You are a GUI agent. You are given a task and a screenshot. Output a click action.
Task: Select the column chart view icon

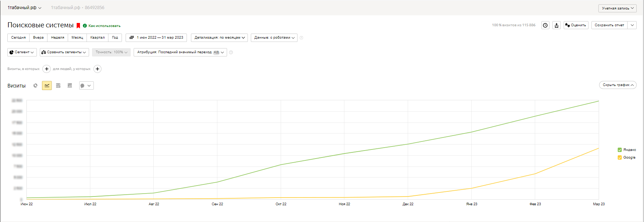point(70,85)
